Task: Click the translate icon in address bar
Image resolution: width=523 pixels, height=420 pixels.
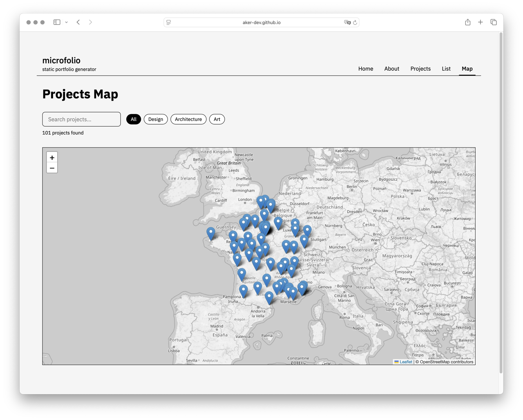Action: 347,22
